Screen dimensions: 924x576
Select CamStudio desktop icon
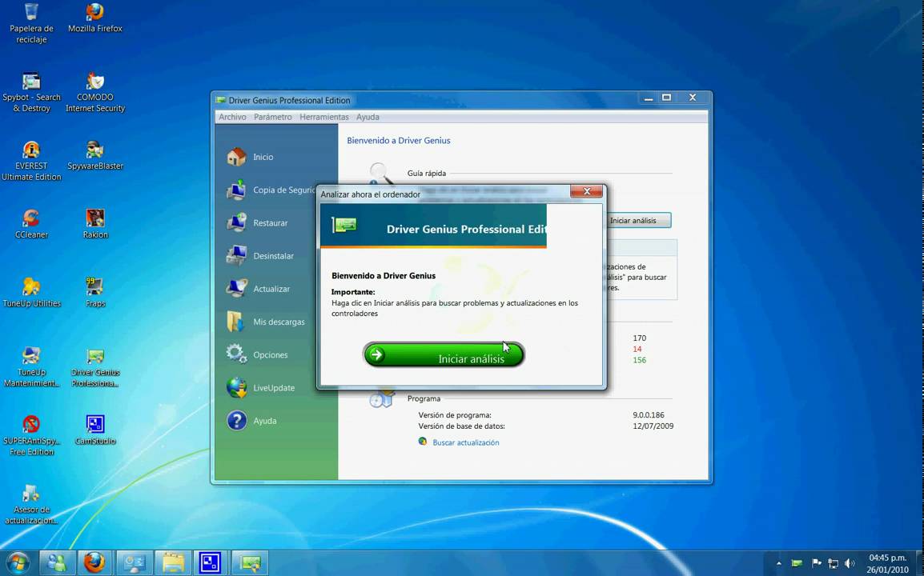click(x=94, y=430)
